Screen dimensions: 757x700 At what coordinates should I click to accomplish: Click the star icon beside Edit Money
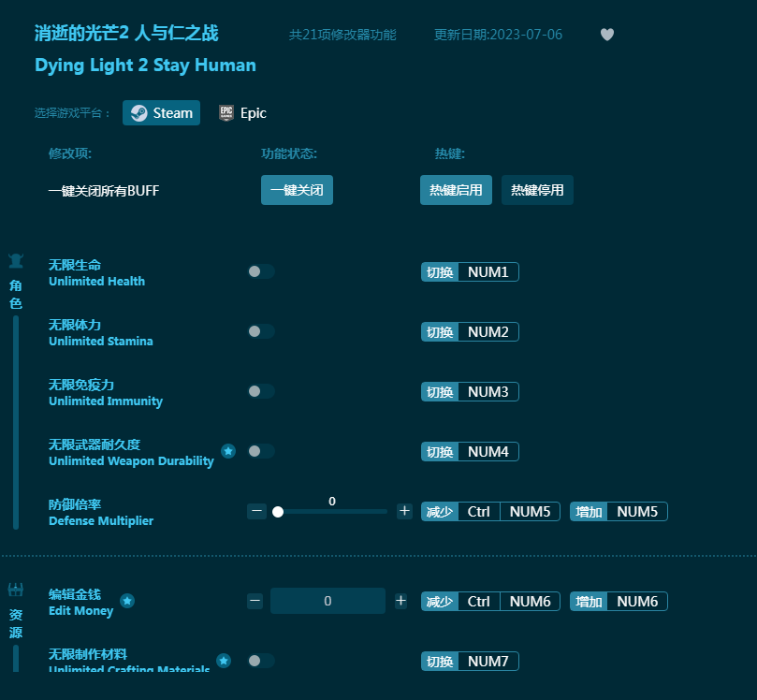tap(127, 601)
